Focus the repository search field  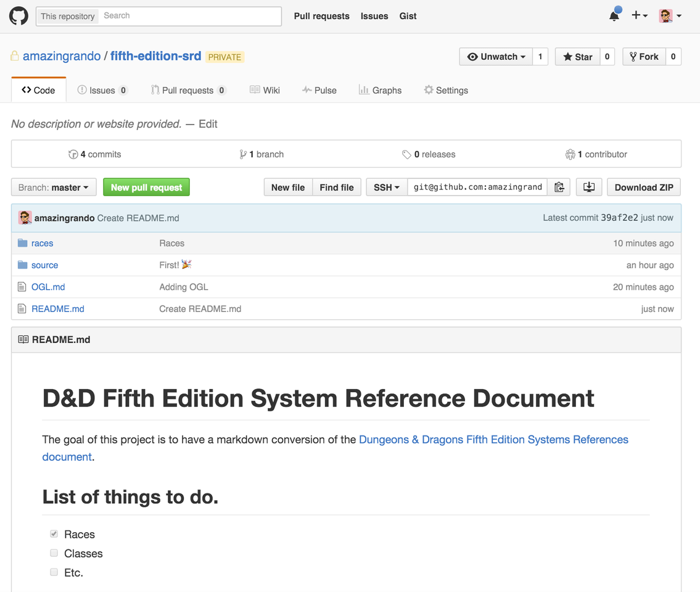pos(190,16)
